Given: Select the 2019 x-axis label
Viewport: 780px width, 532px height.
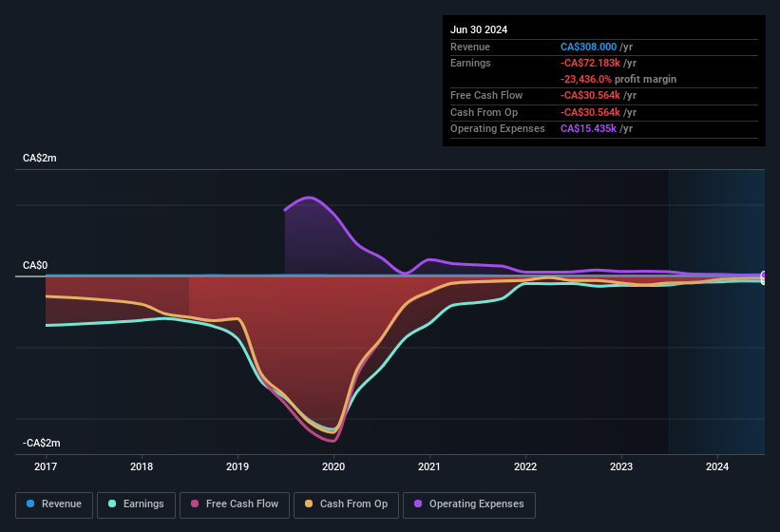Looking at the screenshot, I should click(x=238, y=466).
